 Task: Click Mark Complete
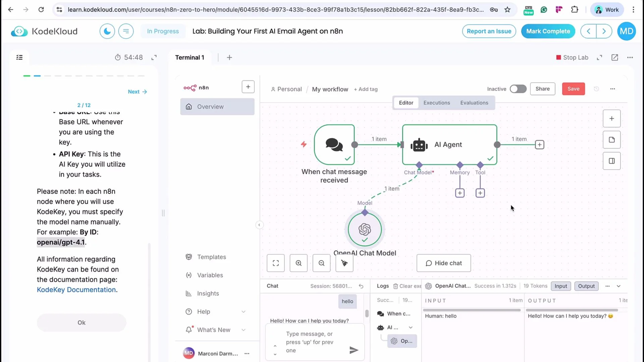548,31
